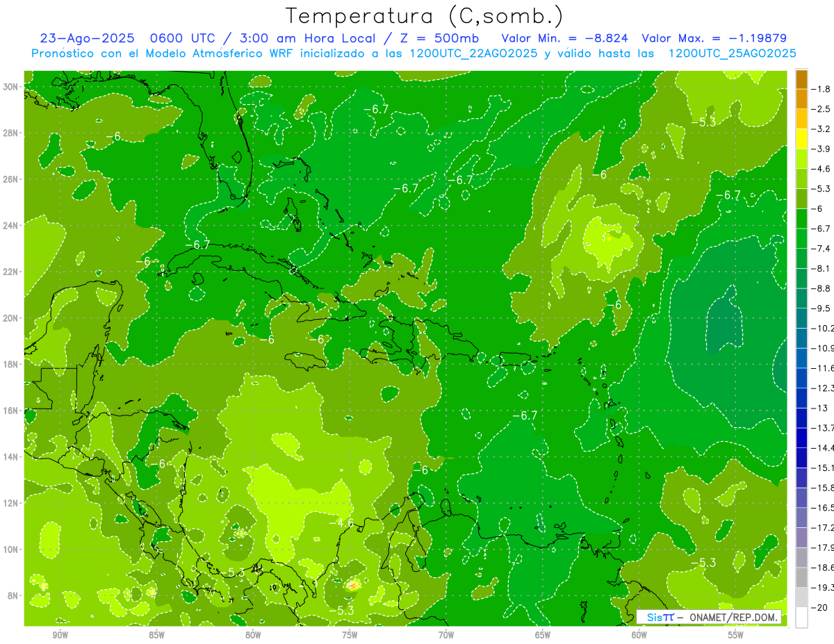Click the SisPI ONAMET/REP.DOM. logo box
The height and width of the screenshot is (644, 834).
[x=709, y=617]
